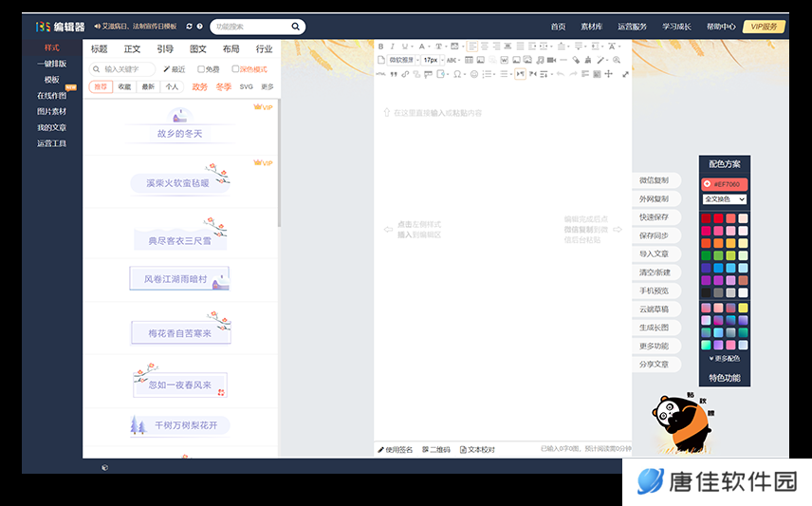Click the 快速保存 button
The height and width of the screenshot is (506, 812).
point(655,216)
